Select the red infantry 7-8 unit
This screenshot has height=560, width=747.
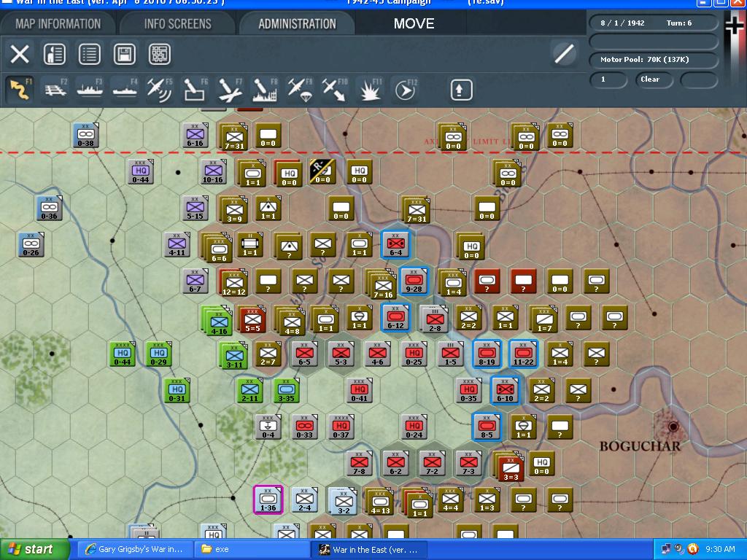(x=359, y=463)
